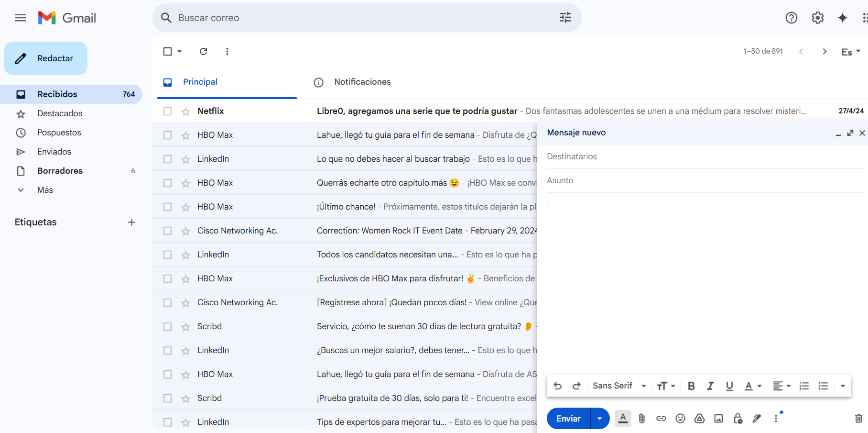
Task: Select the Cisco Networking Women Rock IT email checkbox
Action: tap(167, 231)
